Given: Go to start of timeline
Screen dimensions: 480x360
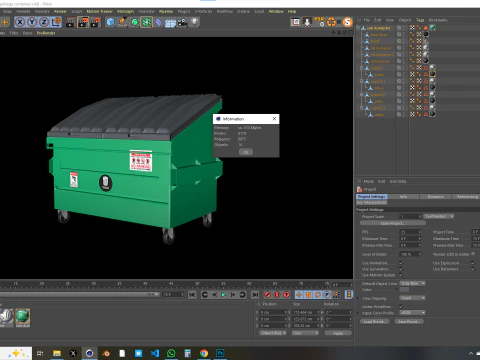Looking at the screenshot, I should point(192,295).
